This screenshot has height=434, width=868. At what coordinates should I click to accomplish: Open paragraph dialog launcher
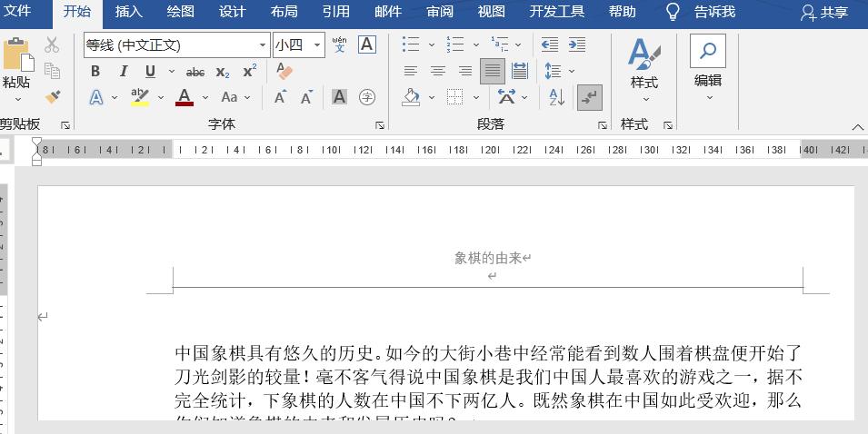(x=603, y=125)
